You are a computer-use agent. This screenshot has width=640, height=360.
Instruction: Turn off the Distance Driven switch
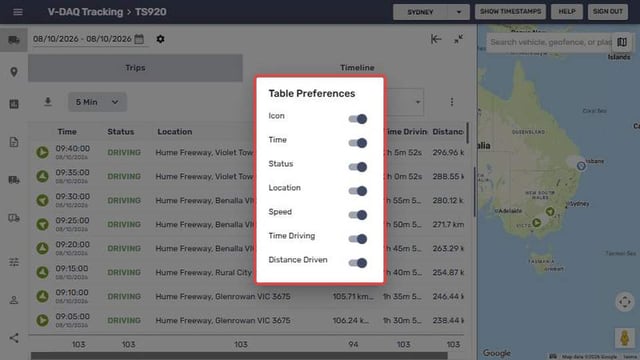point(358,263)
